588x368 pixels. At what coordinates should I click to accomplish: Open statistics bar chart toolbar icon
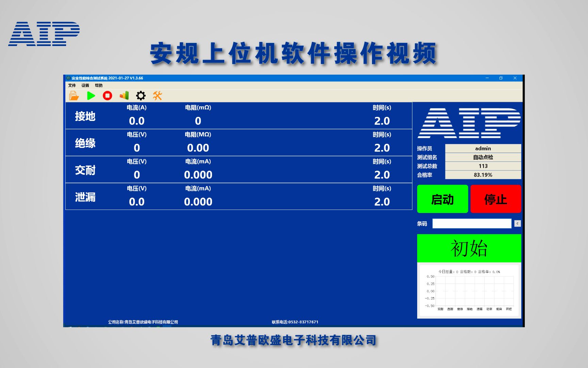pyautogui.click(x=124, y=96)
